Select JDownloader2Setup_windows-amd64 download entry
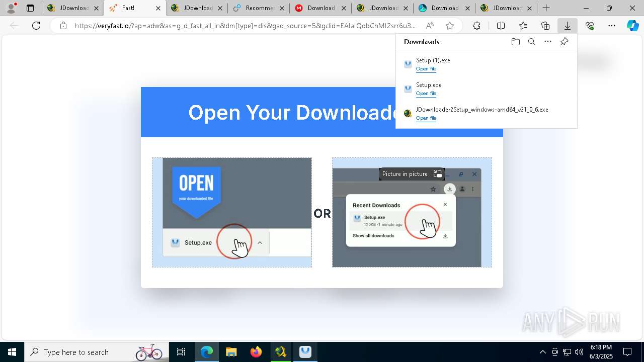The image size is (644, 362). coord(486,114)
